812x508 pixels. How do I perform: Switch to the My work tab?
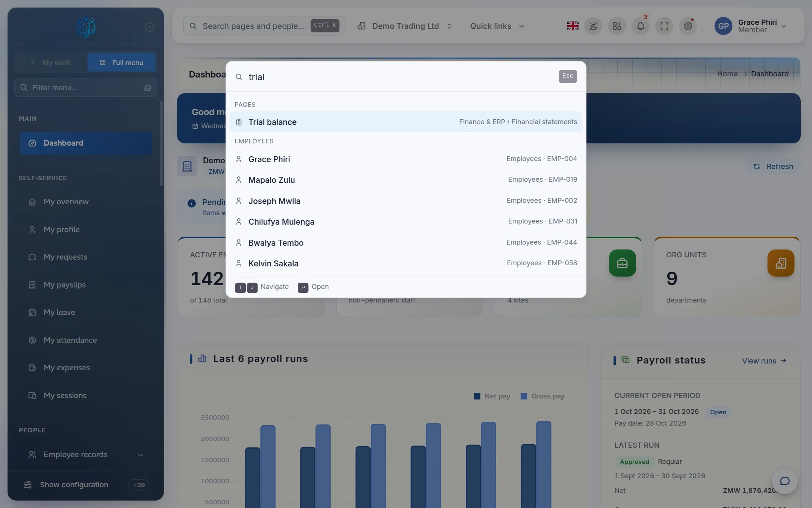(x=51, y=62)
